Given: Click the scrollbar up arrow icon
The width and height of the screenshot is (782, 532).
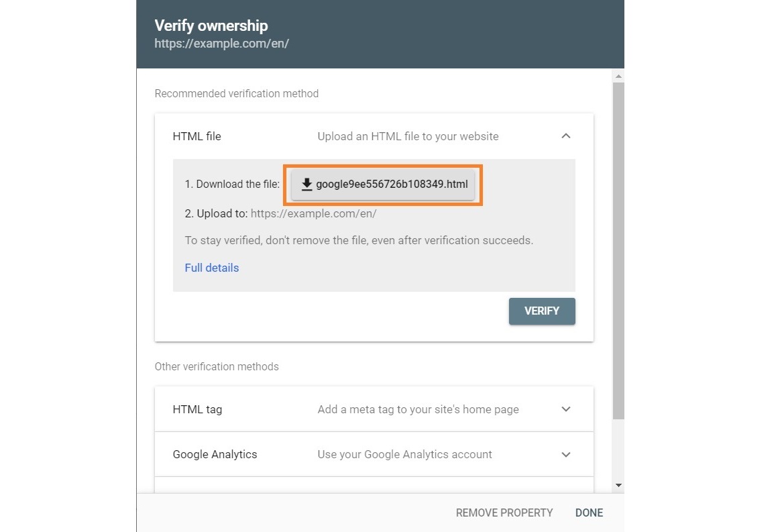Looking at the screenshot, I should (618, 75).
